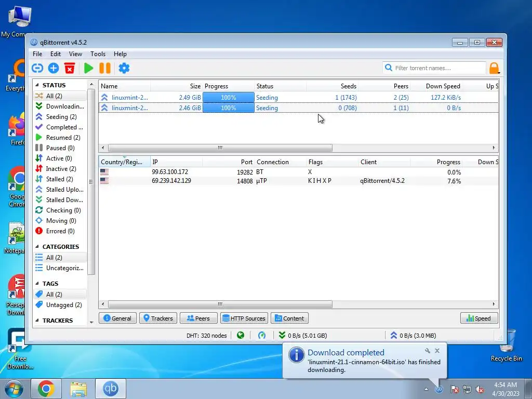Switch to the Content tab
Image resolution: width=532 pixels, height=399 pixels.
289,318
